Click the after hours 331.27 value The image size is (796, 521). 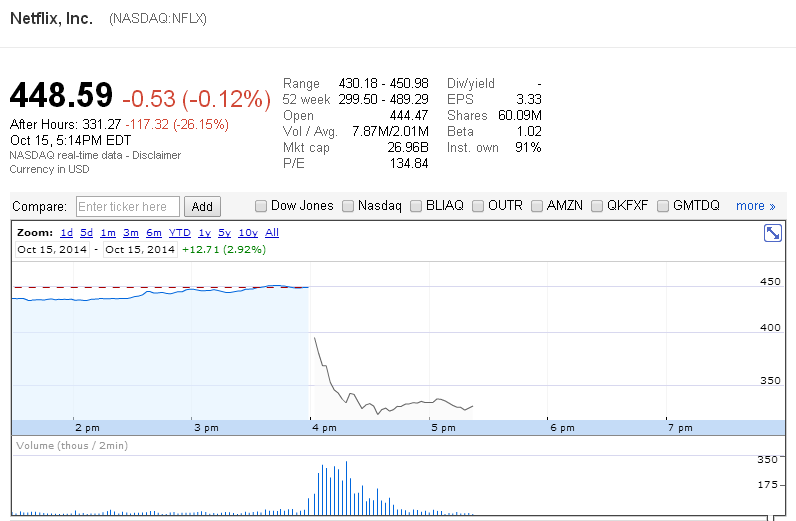click(102, 124)
